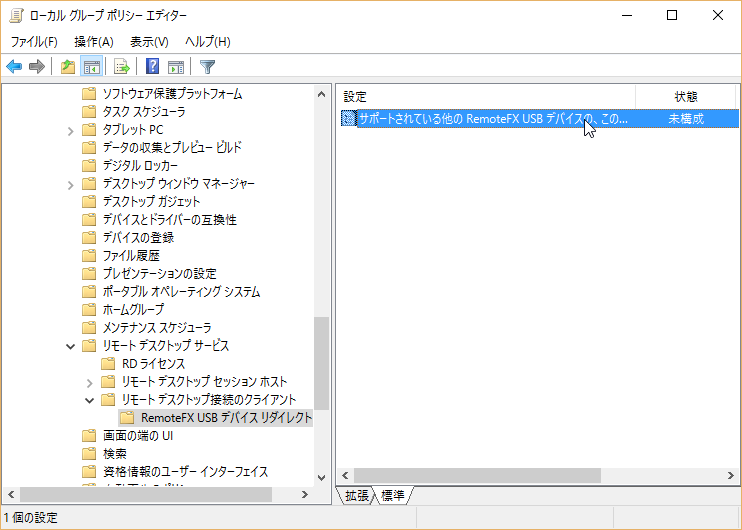Click tree pane horizontal scroll right arrow
This screenshot has height=530, width=742.
(305, 495)
